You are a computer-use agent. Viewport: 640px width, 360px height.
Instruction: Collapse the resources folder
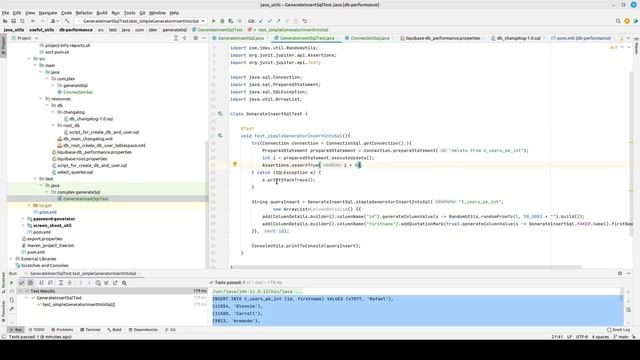41,99
